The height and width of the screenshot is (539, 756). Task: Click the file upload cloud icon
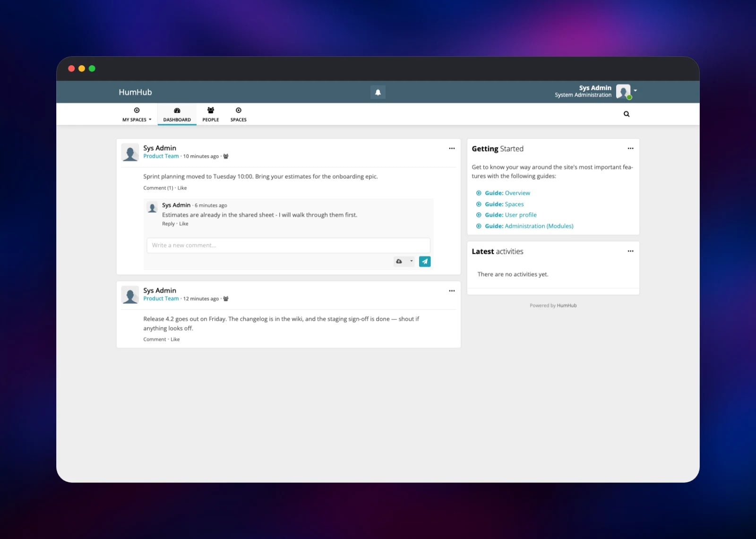point(399,261)
